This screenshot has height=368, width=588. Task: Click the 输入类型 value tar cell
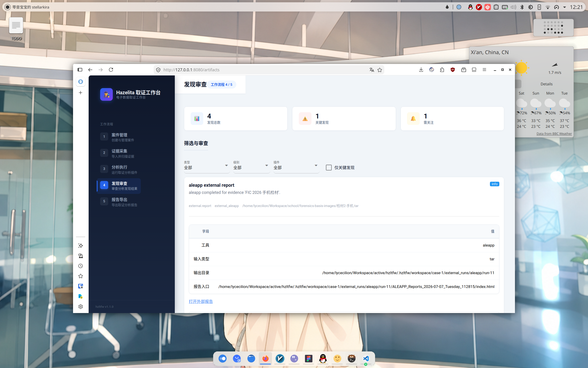(x=492, y=259)
